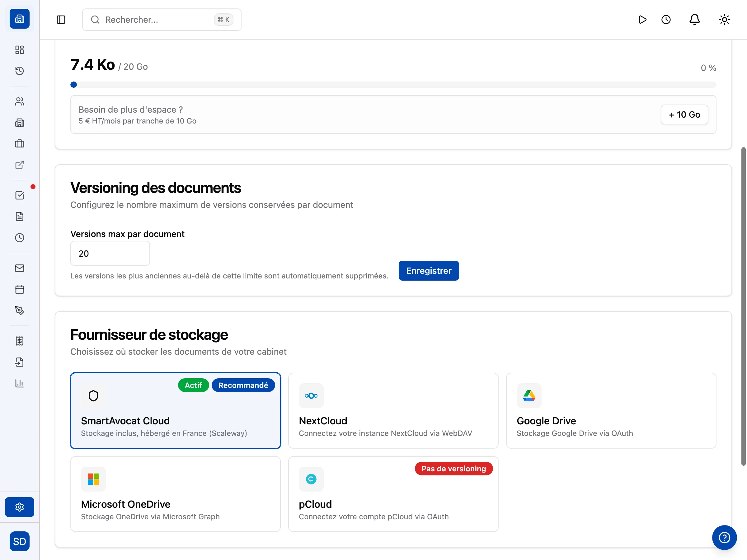Viewport: 747px width, 560px height.
Task: Open the calendar icon in the sidebar
Action: pos(20,289)
